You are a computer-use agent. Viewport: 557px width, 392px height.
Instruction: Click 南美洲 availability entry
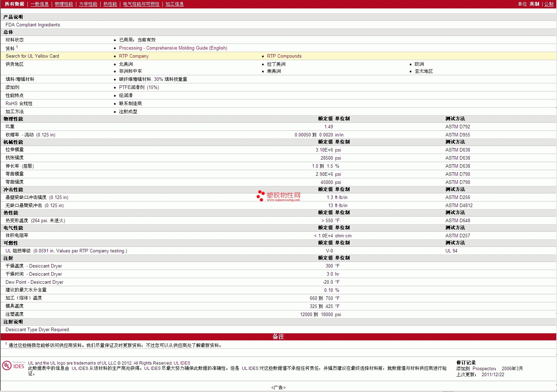[x=274, y=71]
